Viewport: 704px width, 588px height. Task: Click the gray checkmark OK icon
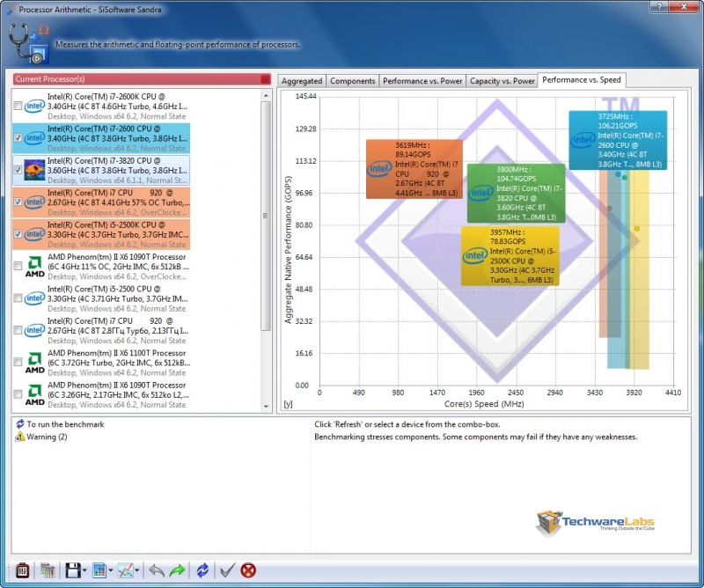pos(227,570)
